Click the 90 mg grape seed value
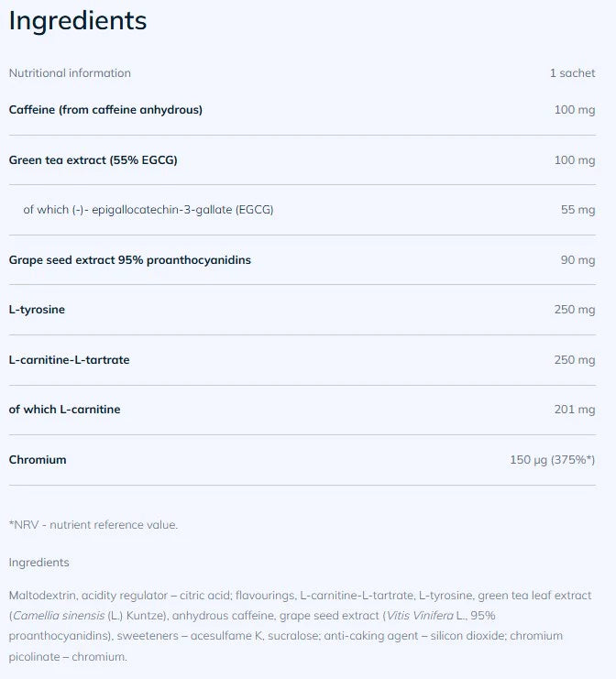 [577, 260]
